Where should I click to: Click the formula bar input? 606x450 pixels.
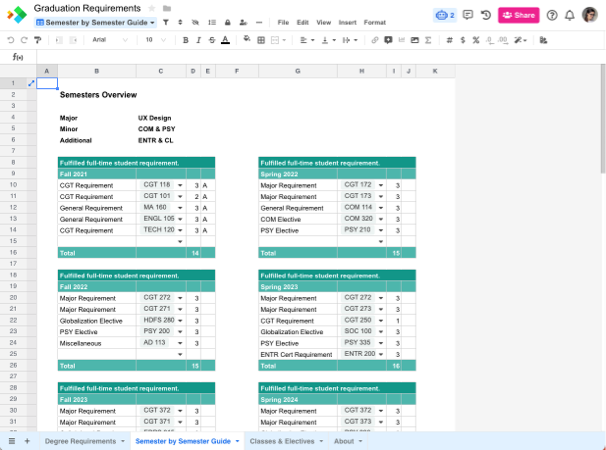(321, 57)
